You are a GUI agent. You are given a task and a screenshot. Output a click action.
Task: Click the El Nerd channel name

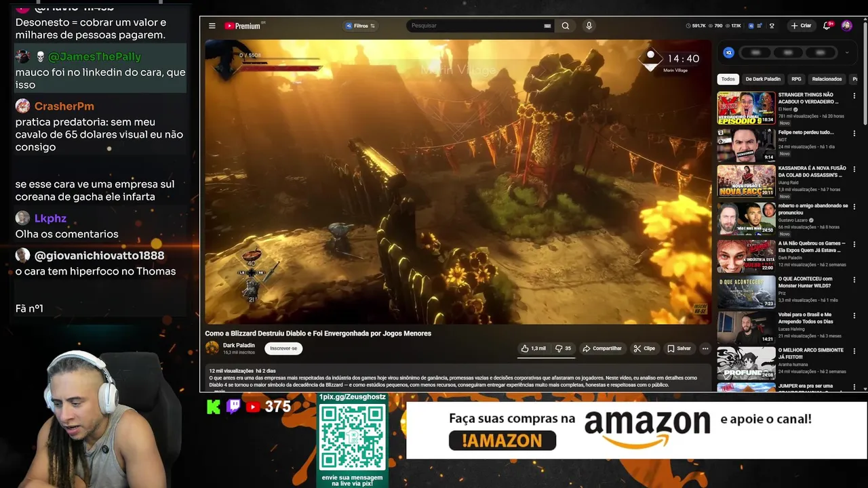[x=785, y=109]
